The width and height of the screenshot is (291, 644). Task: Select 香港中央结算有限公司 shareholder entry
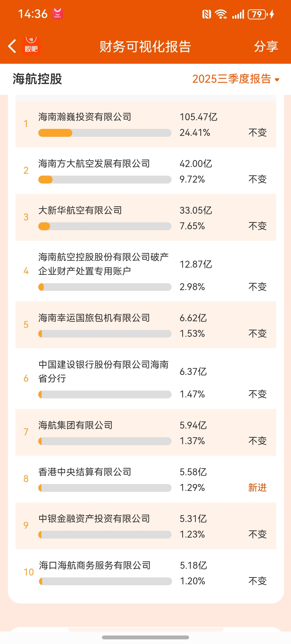[x=85, y=472]
